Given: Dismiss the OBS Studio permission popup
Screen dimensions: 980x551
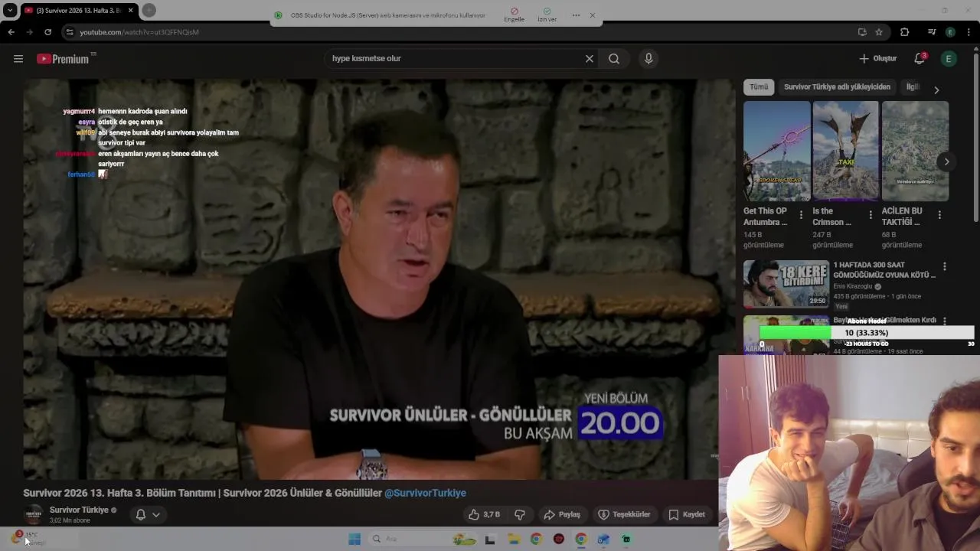Looking at the screenshot, I should click(x=592, y=15).
